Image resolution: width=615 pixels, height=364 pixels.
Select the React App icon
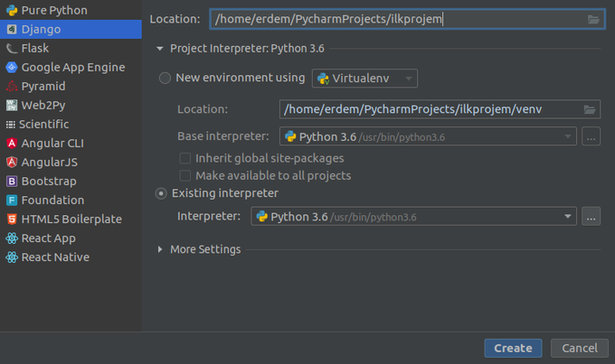pos(12,238)
